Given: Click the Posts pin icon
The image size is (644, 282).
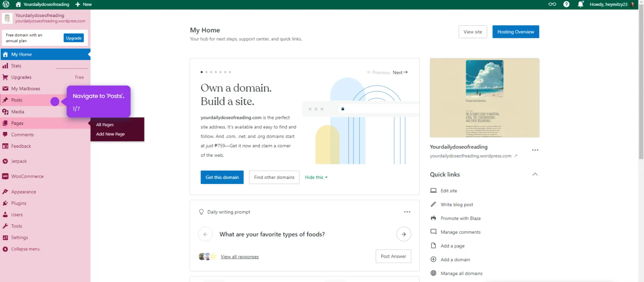Looking at the screenshot, I should coord(5,100).
